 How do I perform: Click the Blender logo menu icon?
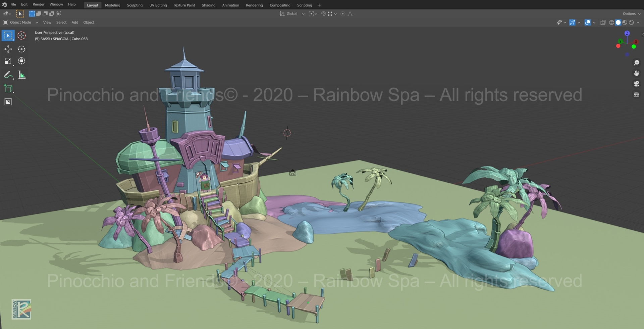[4, 5]
